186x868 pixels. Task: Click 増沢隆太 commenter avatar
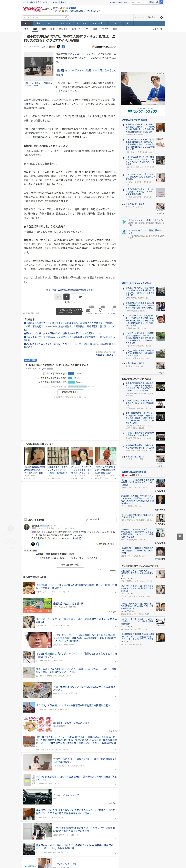click(x=26, y=527)
